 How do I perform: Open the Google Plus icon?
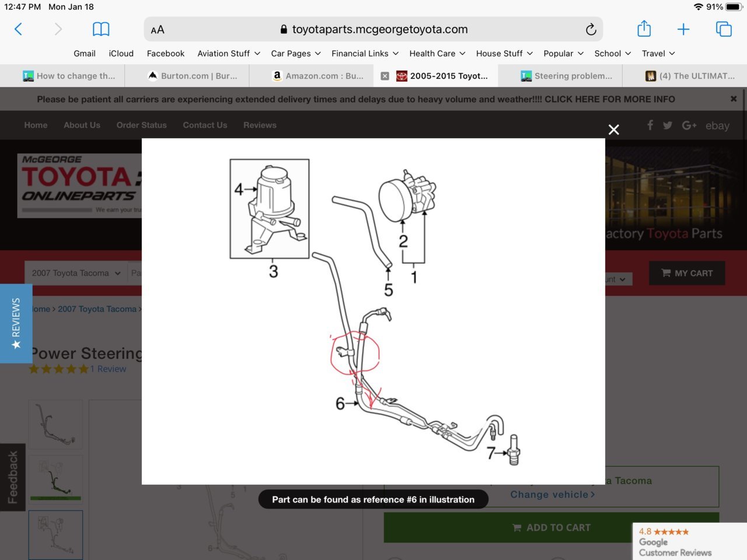pyautogui.click(x=689, y=125)
